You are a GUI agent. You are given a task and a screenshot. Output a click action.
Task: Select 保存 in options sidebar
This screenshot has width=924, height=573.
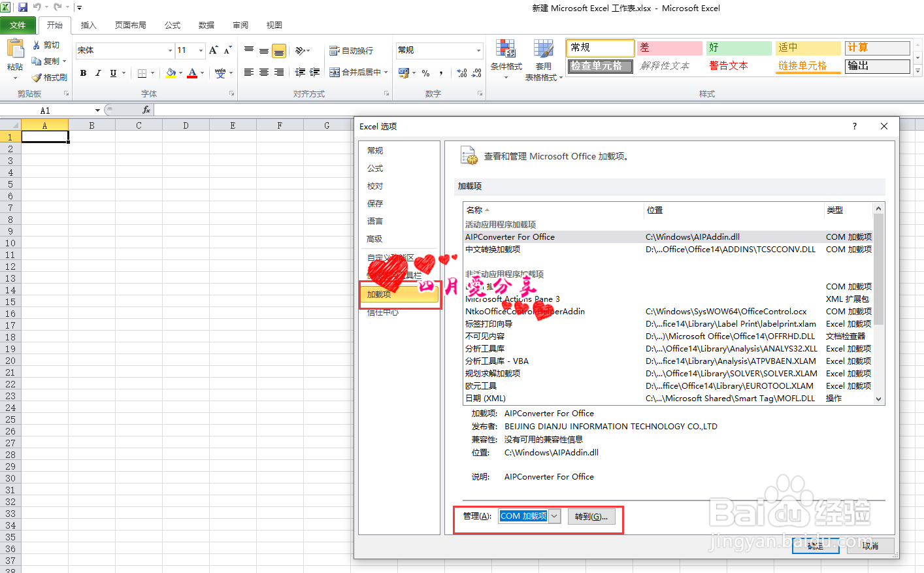click(x=375, y=204)
